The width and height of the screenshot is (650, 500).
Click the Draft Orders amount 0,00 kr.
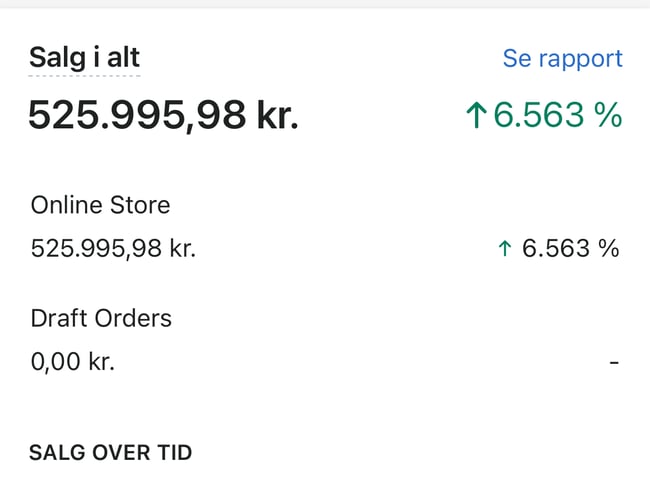73,361
